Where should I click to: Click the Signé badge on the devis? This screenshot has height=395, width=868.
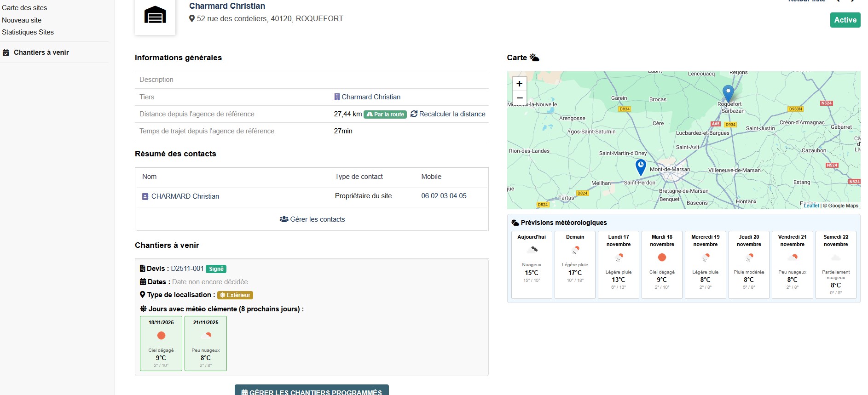216,269
